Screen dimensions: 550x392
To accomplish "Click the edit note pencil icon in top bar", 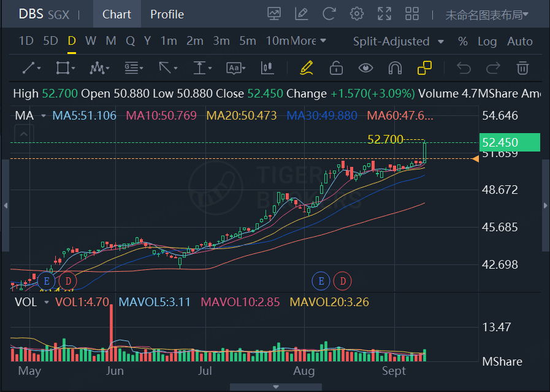I will pyautogui.click(x=301, y=14).
